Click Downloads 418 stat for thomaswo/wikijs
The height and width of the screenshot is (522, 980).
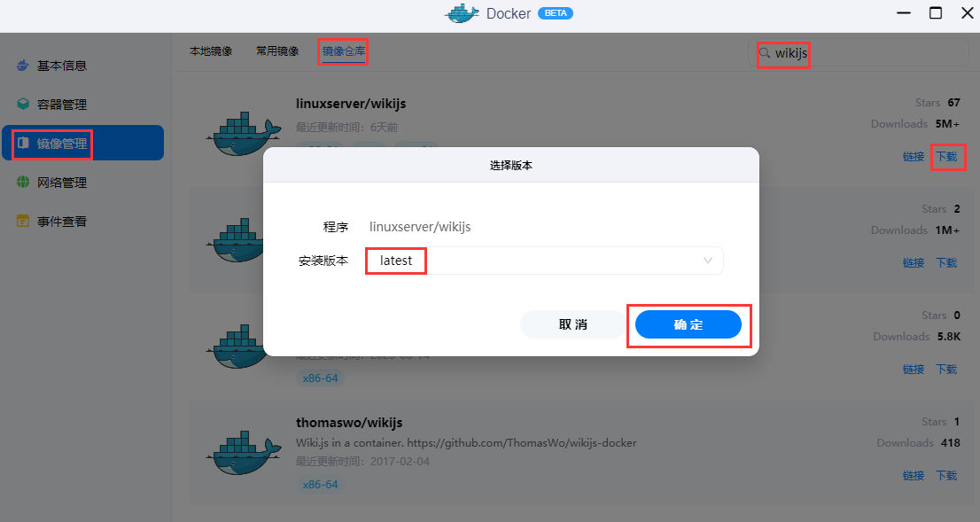(918, 442)
